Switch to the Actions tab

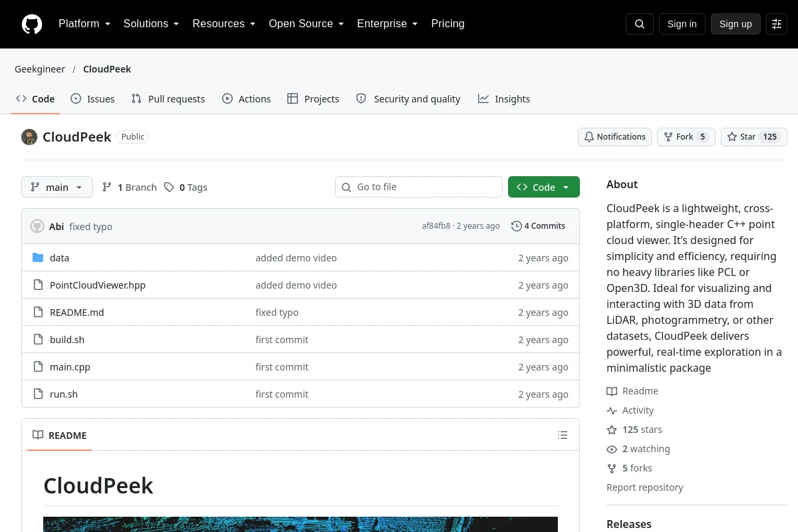pyautogui.click(x=246, y=98)
